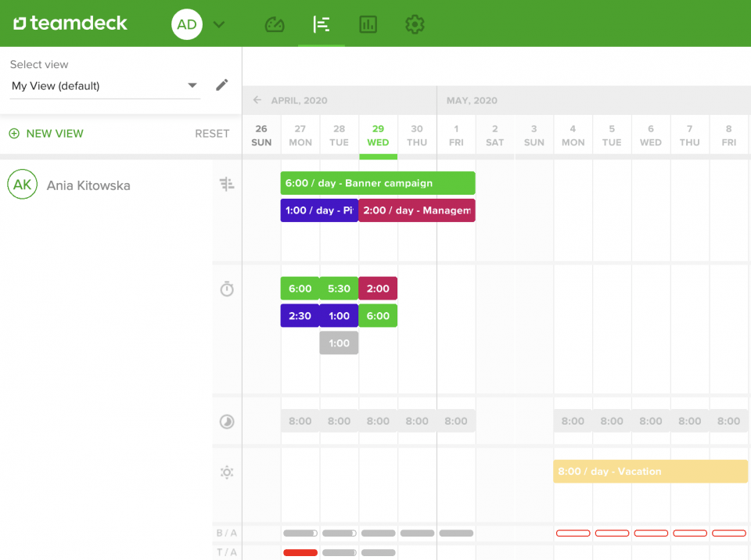751x560 pixels.
Task: Click the vacation sun icon
Action: (x=227, y=472)
